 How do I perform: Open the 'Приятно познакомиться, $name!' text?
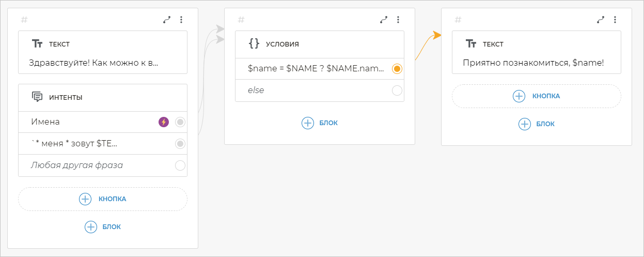(533, 63)
